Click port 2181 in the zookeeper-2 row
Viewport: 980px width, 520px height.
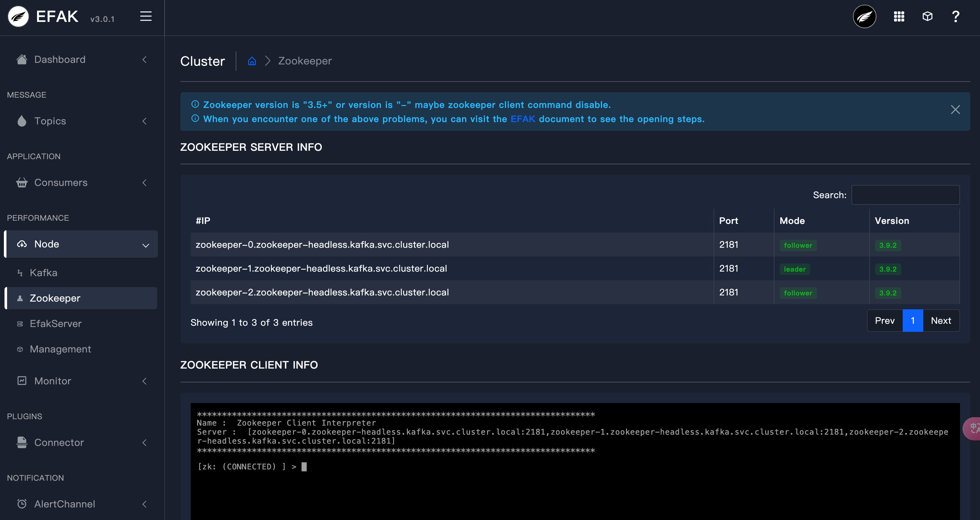pos(728,293)
